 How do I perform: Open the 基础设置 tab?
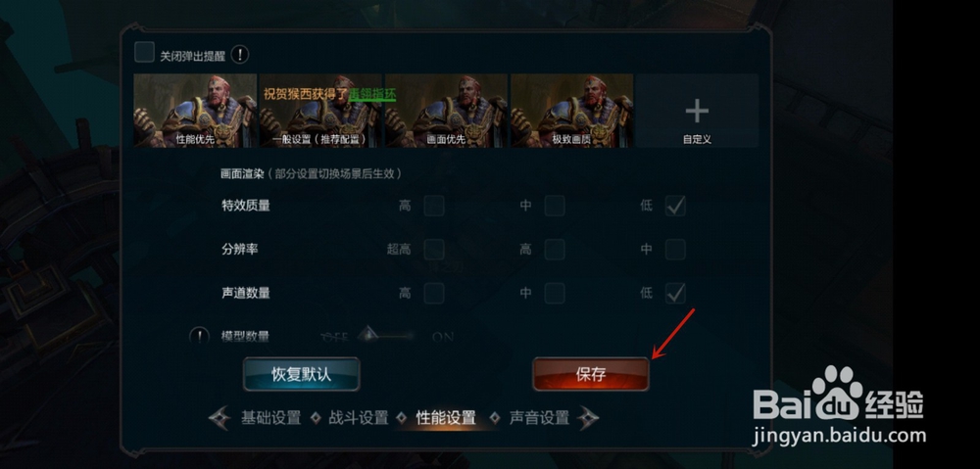click(x=270, y=418)
